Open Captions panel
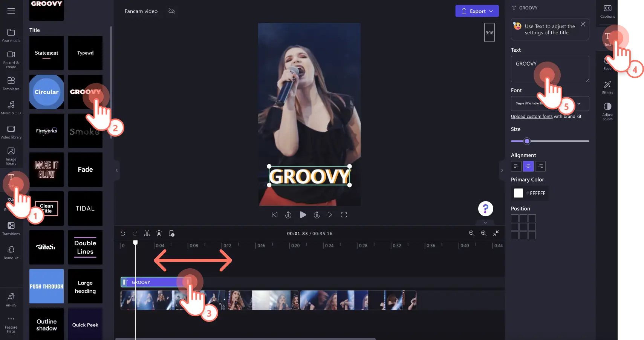This screenshot has height=340, width=644. coord(607,11)
